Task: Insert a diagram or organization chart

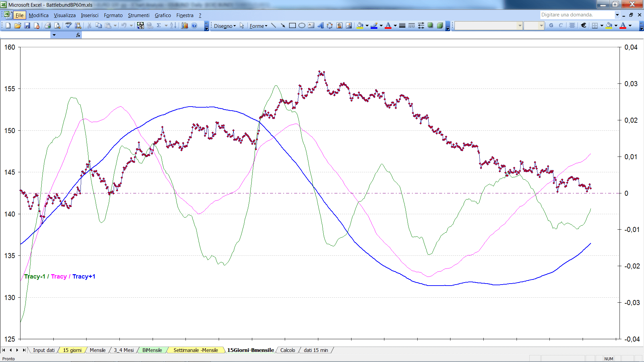Action: (330, 25)
